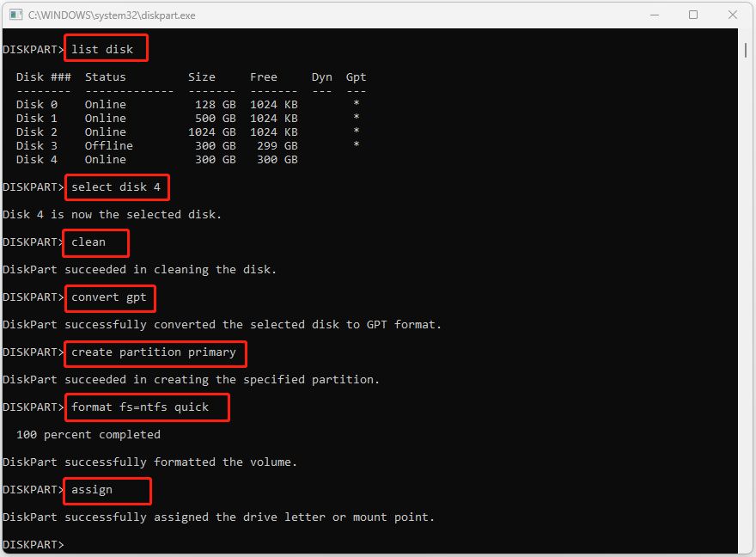The image size is (756, 557).
Task: Click the Gpt asterisk in Disk 0 row
Action: (357, 103)
